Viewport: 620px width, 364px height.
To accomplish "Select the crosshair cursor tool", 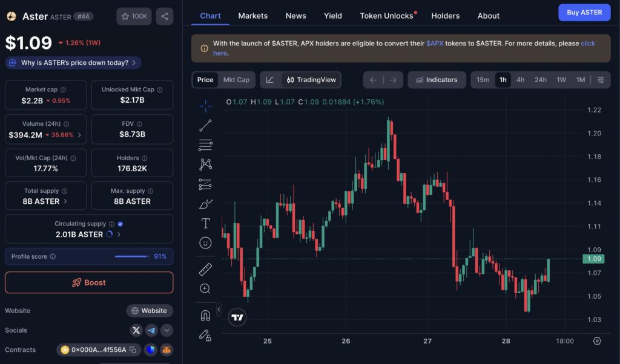I will tap(205, 105).
